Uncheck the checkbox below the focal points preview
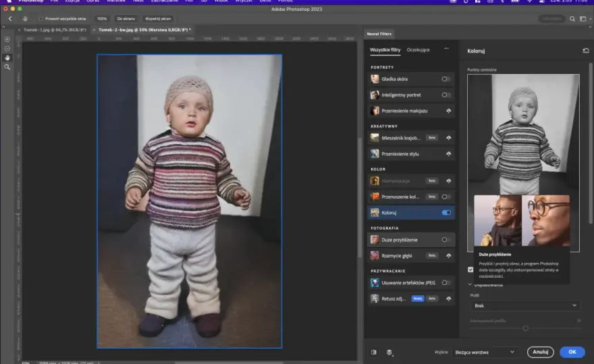This screenshot has height=364, width=594. [470, 270]
